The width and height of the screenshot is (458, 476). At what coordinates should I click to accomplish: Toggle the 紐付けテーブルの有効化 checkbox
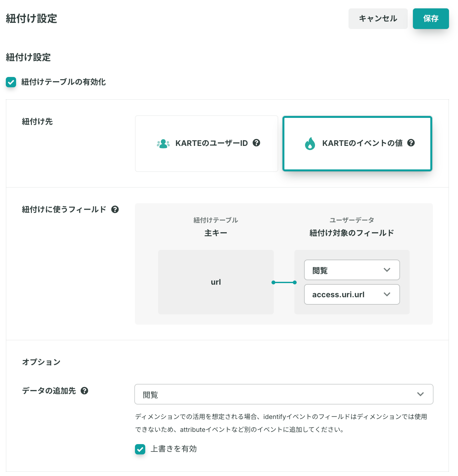click(11, 82)
